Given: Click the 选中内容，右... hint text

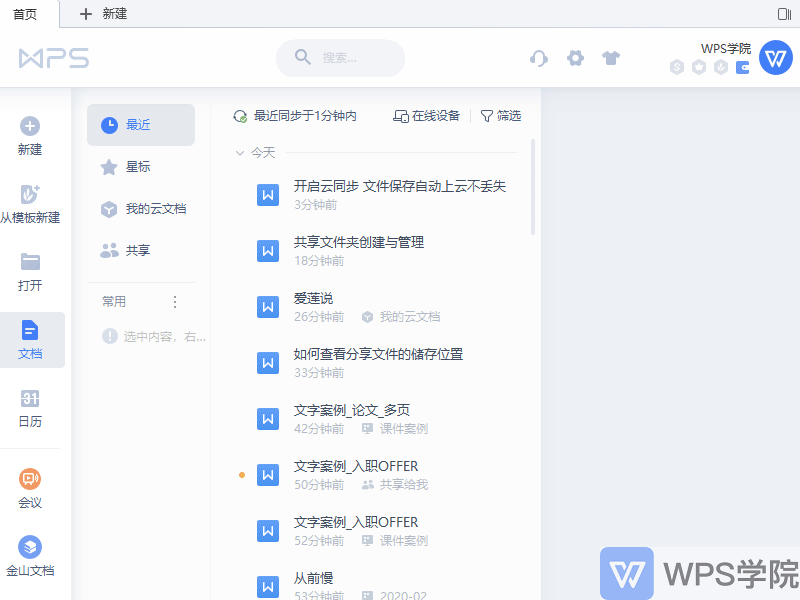Looking at the screenshot, I should pyautogui.click(x=164, y=337).
